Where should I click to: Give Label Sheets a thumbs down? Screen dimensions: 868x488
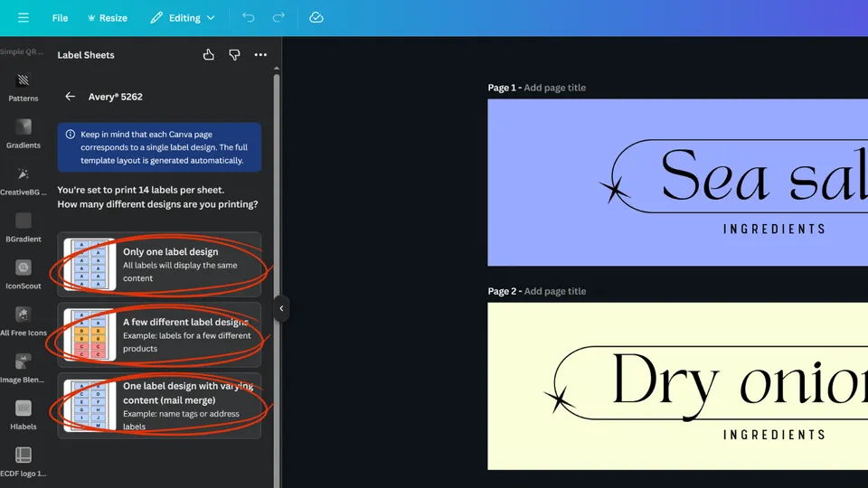tap(234, 55)
